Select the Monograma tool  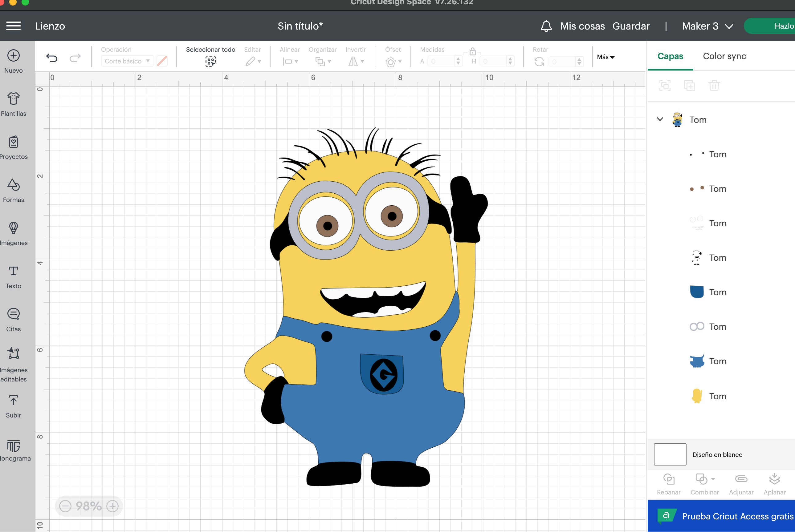(x=13, y=449)
